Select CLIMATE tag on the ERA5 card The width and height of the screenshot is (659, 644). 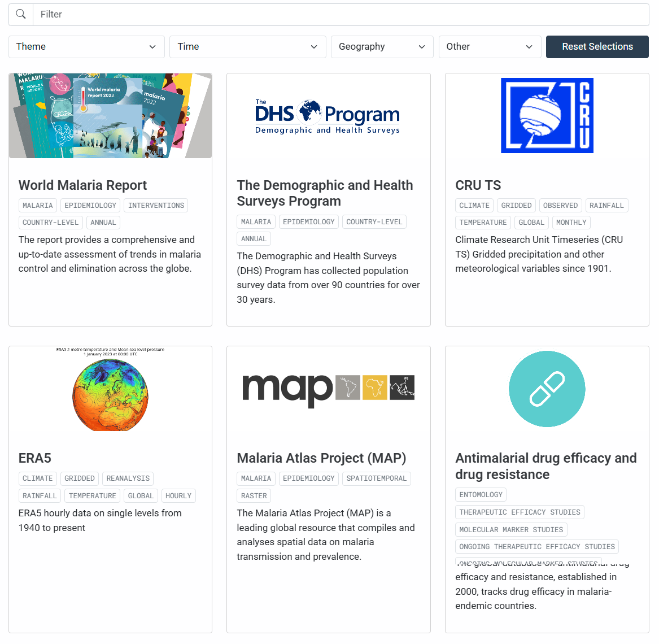pos(38,479)
